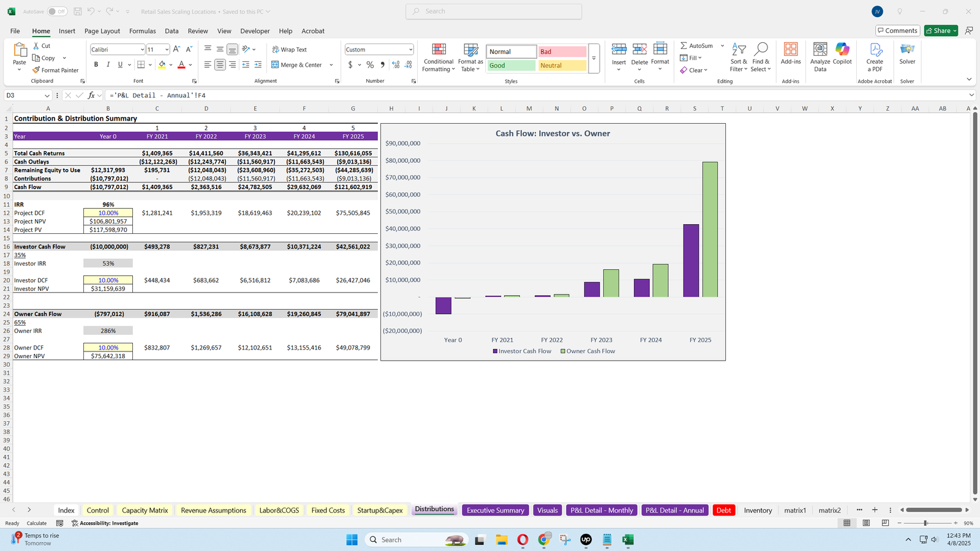980x551 pixels.
Task: Click the Format Painter icon
Action: tap(37, 70)
